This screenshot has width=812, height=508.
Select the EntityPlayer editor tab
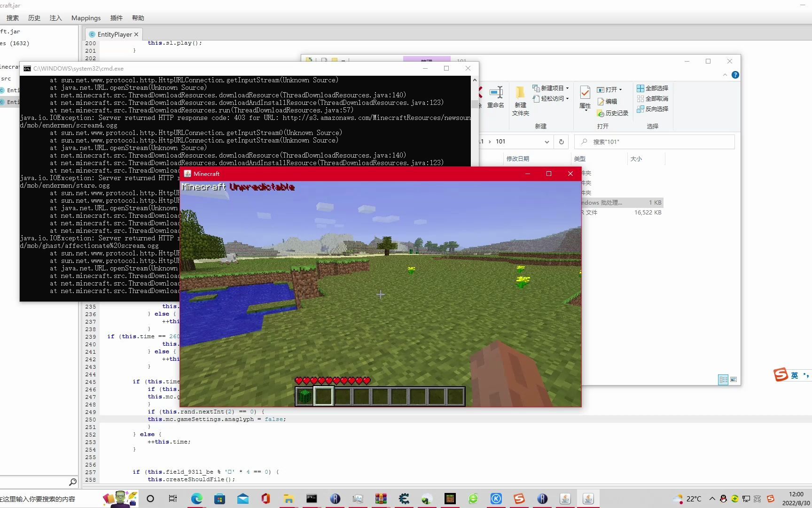pyautogui.click(x=114, y=34)
